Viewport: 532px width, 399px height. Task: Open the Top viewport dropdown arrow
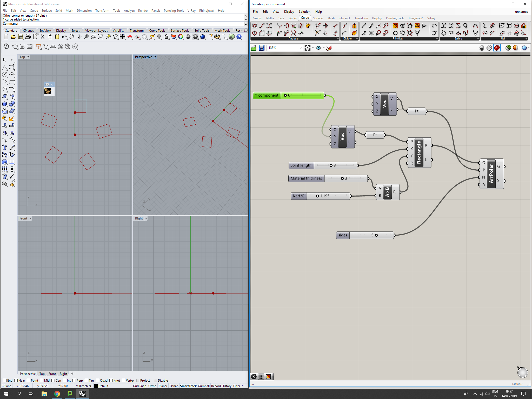(x=28, y=57)
